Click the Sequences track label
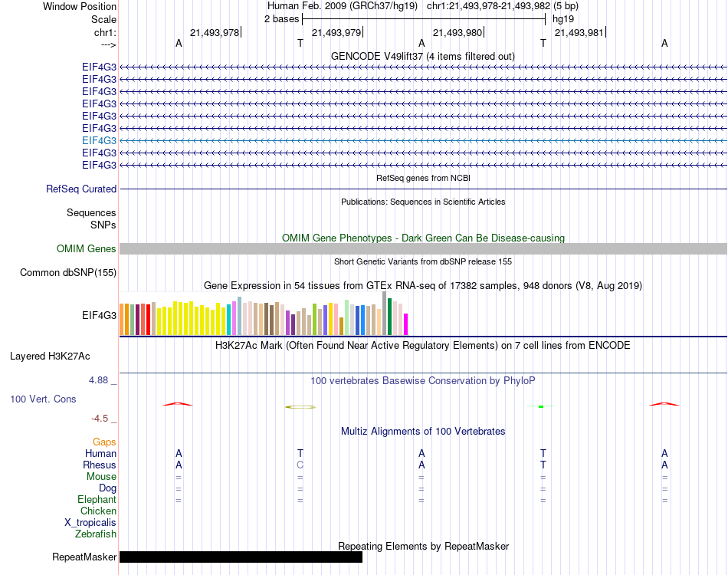The image size is (728, 575). click(x=91, y=212)
